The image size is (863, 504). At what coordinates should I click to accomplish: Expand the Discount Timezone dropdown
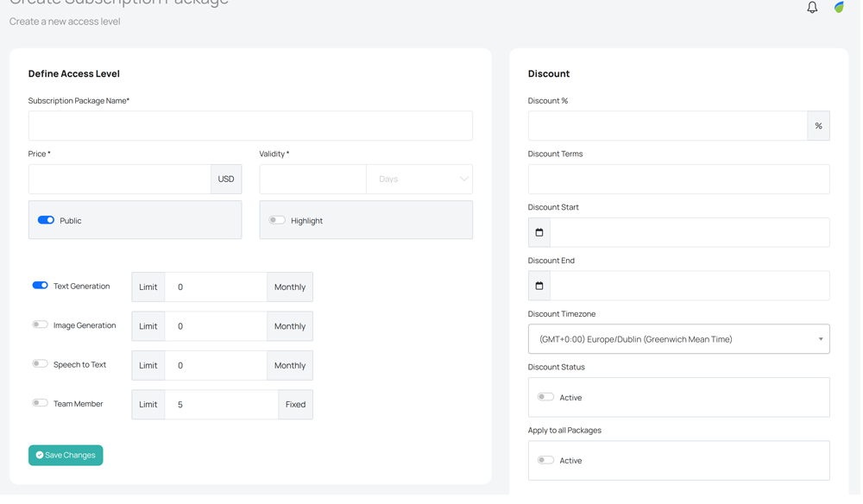(678, 339)
